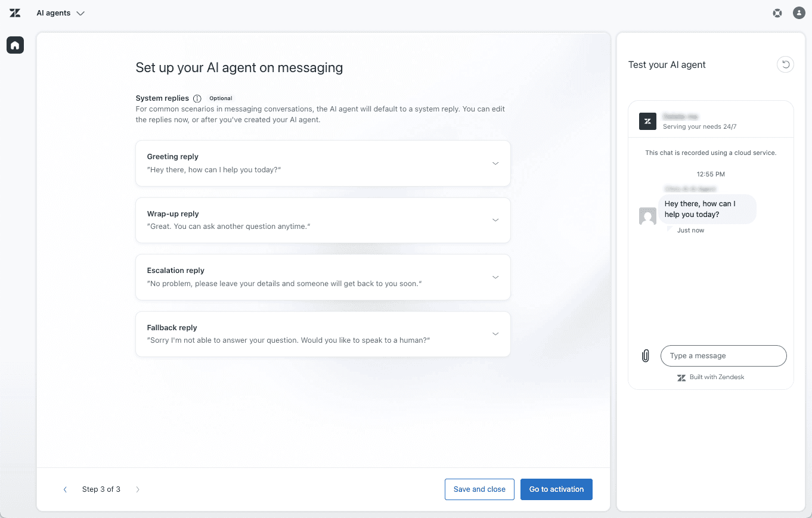The image size is (812, 518).
Task: Click the System replies info icon
Action: [x=197, y=98]
